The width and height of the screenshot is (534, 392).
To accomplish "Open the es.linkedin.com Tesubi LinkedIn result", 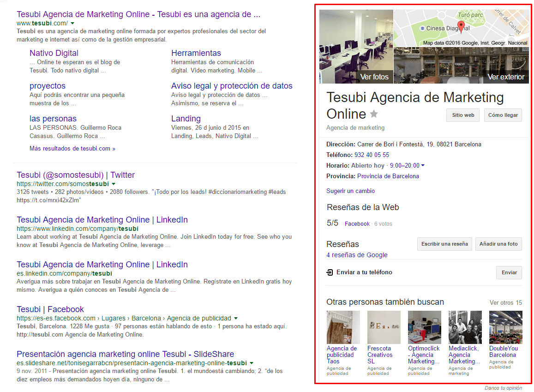I will [x=102, y=265].
